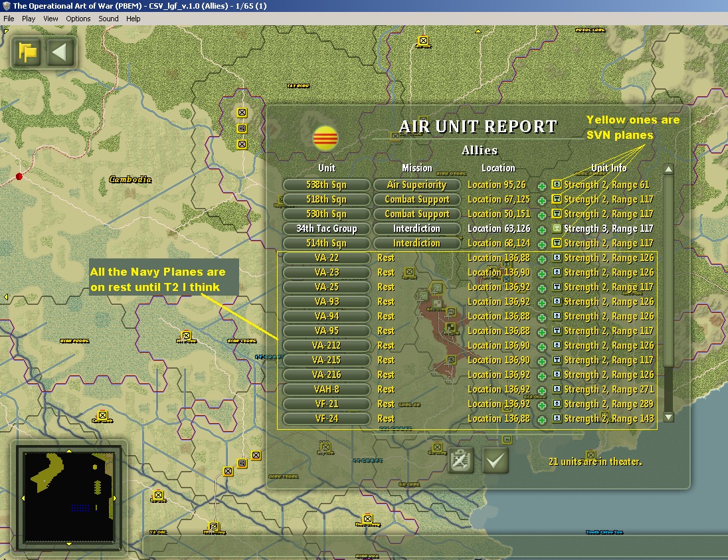This screenshot has height=560, width=728.
Task: Click unit type icon beside 34th Tac Group strength
Action: click(x=556, y=228)
